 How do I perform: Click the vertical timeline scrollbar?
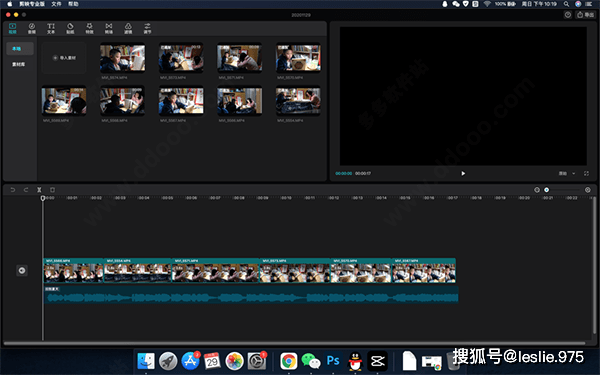tap(594, 265)
